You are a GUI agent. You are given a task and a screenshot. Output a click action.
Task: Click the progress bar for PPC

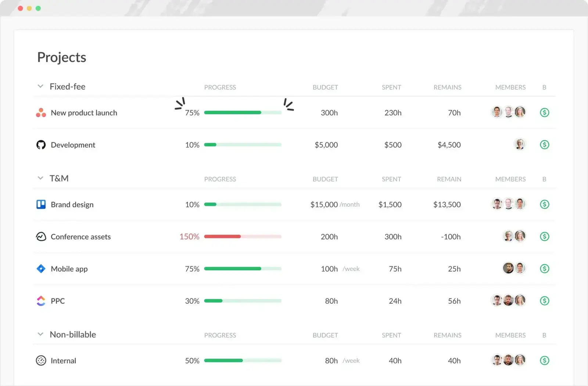tap(243, 301)
